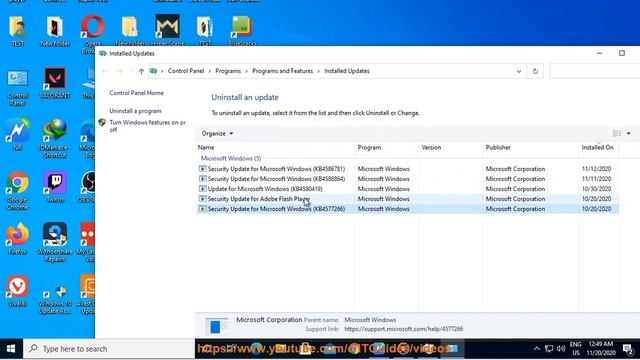
Task: Click the network tray icon
Action: (x=549, y=349)
